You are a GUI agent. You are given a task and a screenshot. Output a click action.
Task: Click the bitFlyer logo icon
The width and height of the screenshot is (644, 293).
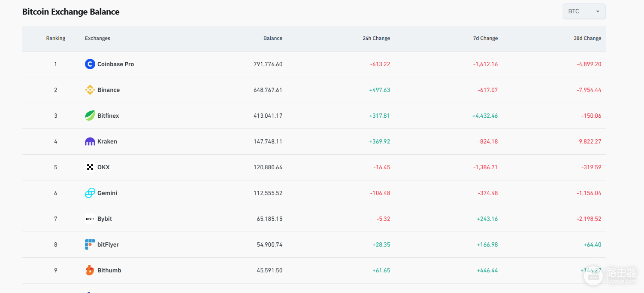click(90, 244)
